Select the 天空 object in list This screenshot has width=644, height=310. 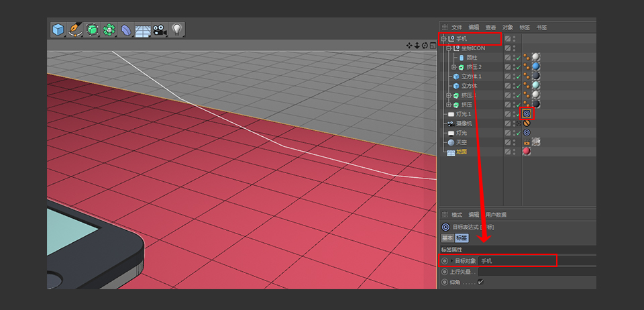tap(462, 142)
